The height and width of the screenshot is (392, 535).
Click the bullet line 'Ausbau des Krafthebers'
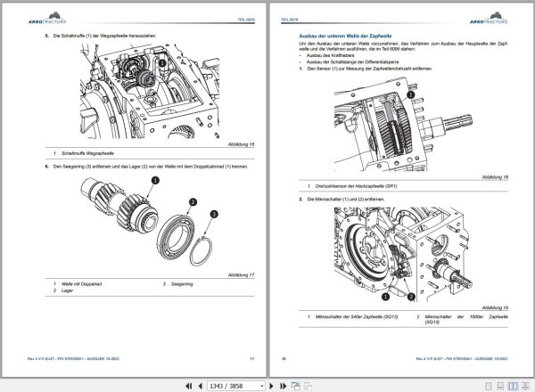[x=330, y=55]
